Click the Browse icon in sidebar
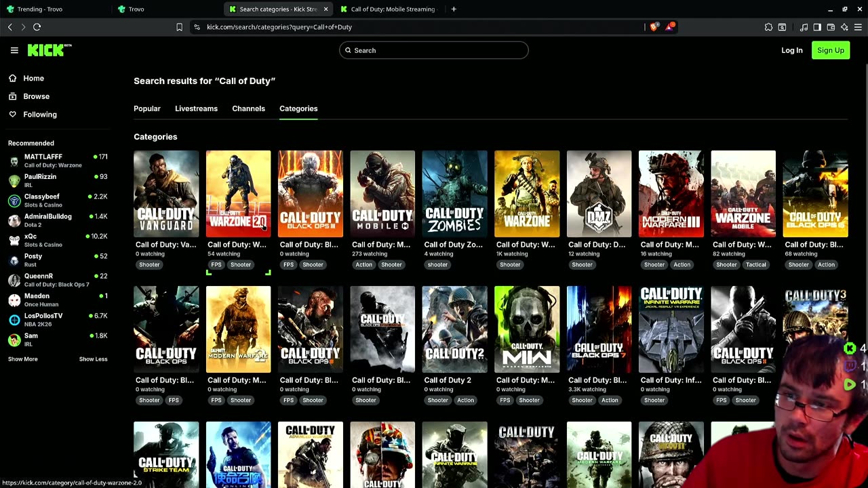 tap(12, 96)
